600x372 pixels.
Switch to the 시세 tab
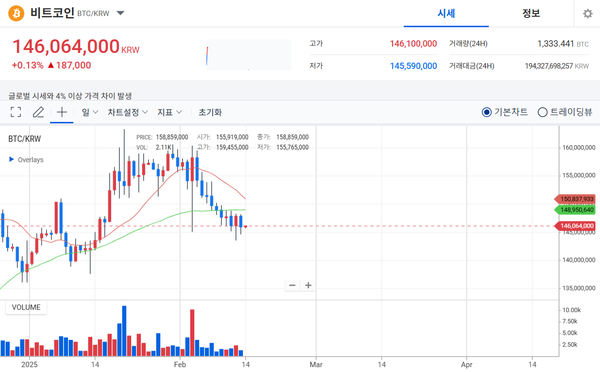(446, 14)
